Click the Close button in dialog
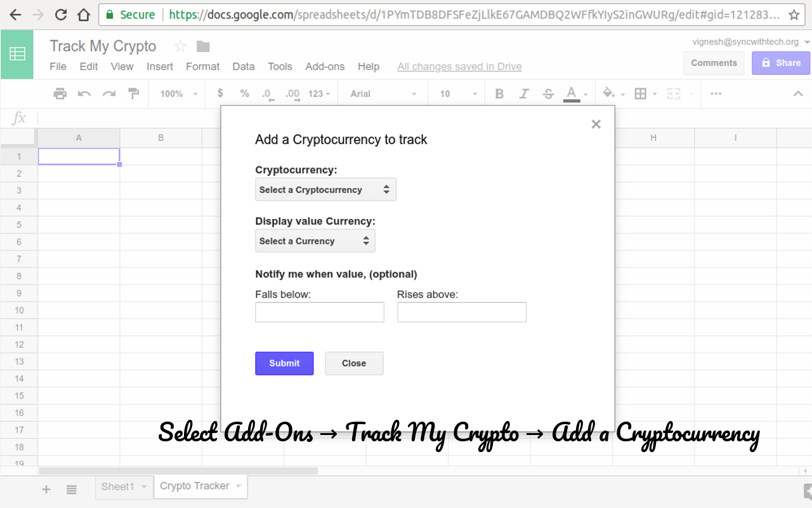Image resolution: width=812 pixels, height=508 pixels. [354, 363]
